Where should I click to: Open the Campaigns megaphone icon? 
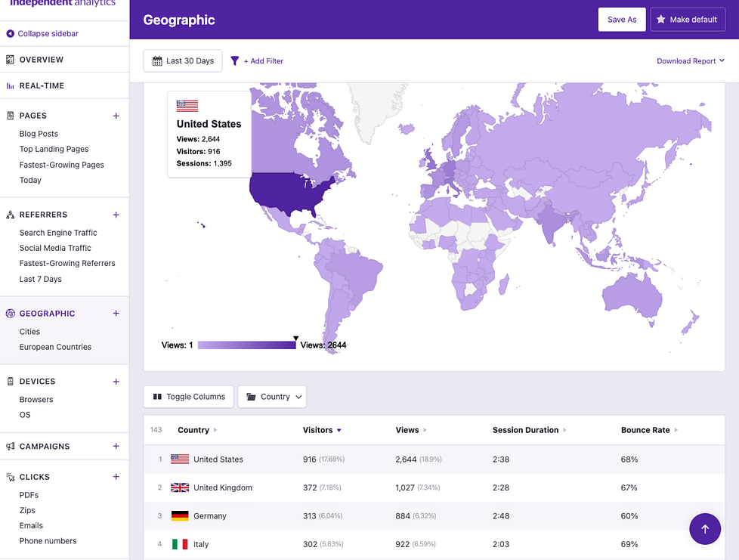tap(8, 446)
